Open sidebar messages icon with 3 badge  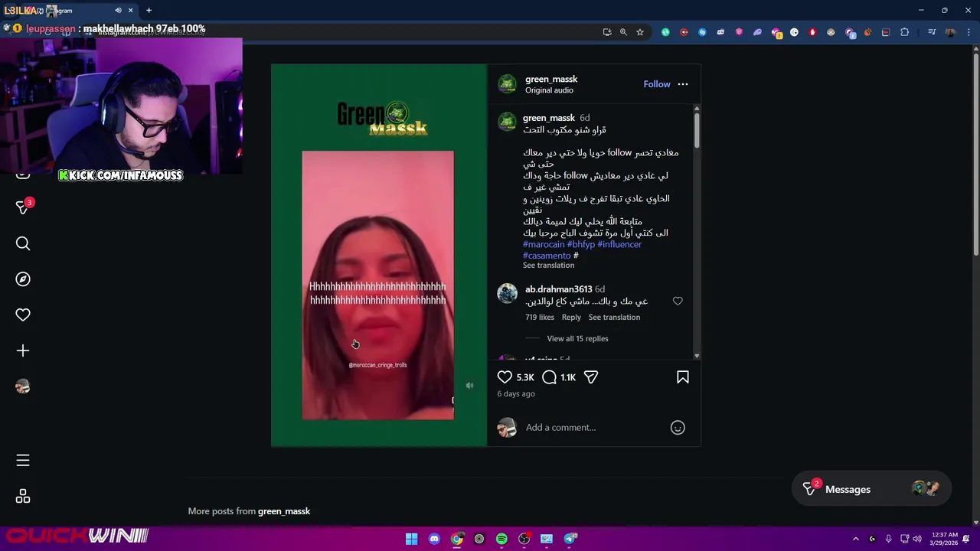pos(23,207)
